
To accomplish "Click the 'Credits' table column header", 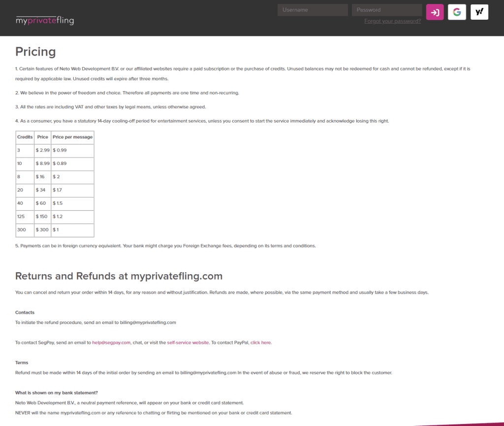I will point(25,137).
